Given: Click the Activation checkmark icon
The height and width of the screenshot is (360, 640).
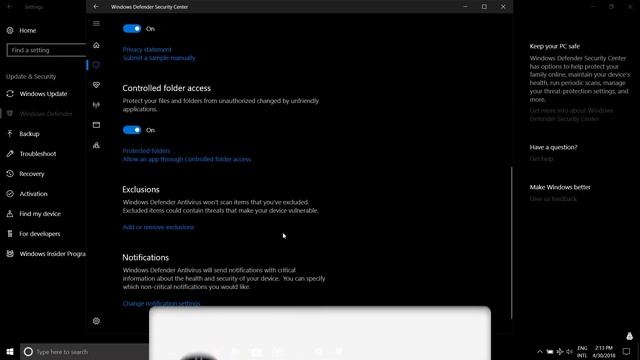Looking at the screenshot, I should click(10, 194).
